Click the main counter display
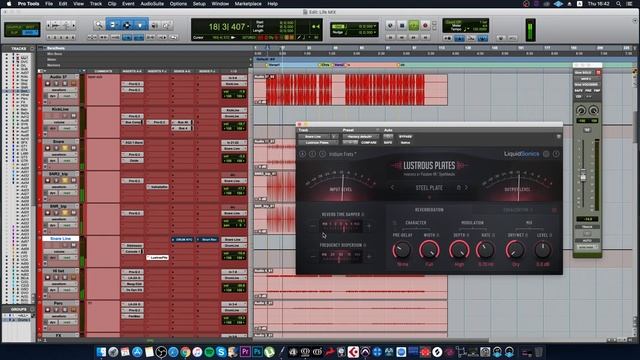Screen dimensions: 640x360 tap(227, 27)
